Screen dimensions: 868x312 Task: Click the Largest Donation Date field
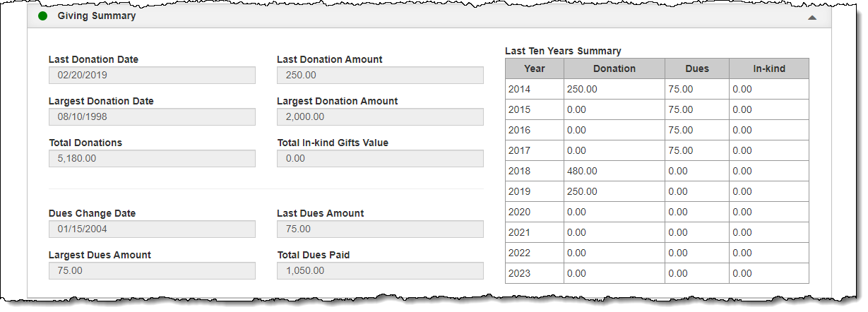[x=152, y=116]
